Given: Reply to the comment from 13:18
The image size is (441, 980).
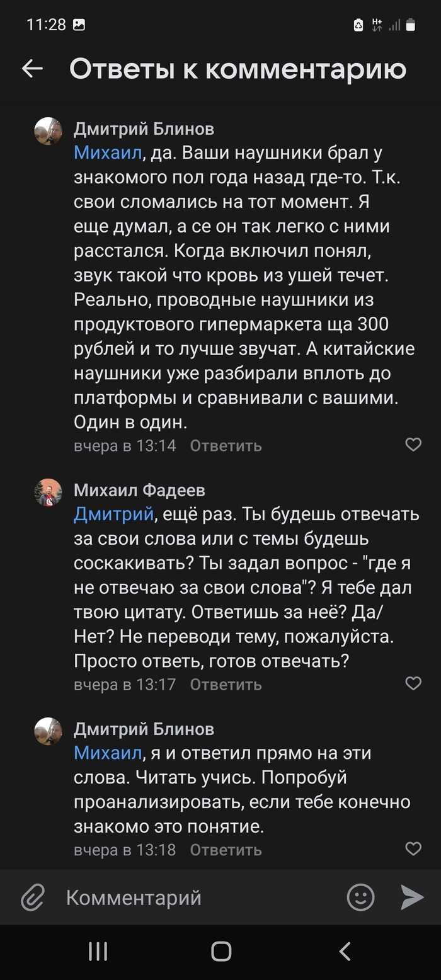Looking at the screenshot, I should (x=226, y=850).
